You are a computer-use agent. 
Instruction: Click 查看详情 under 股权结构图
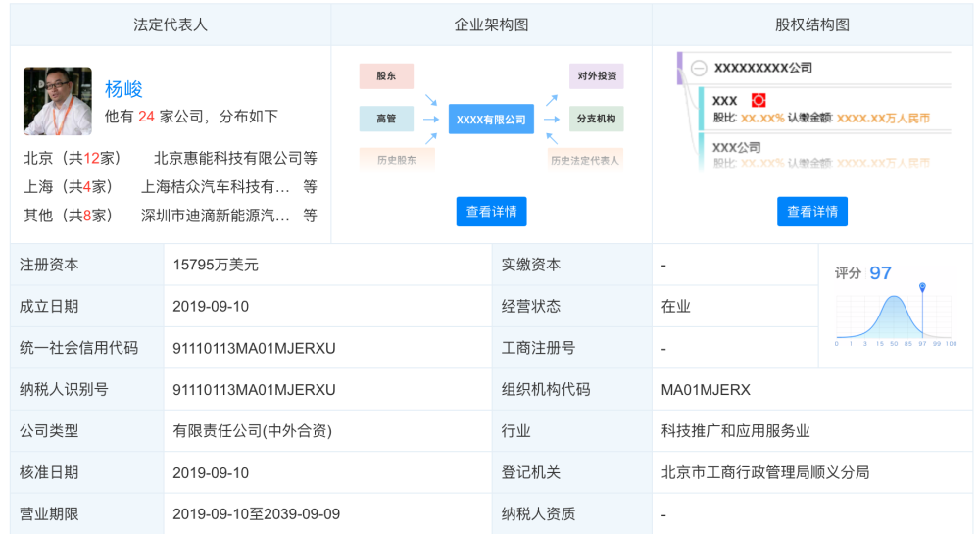pos(811,212)
